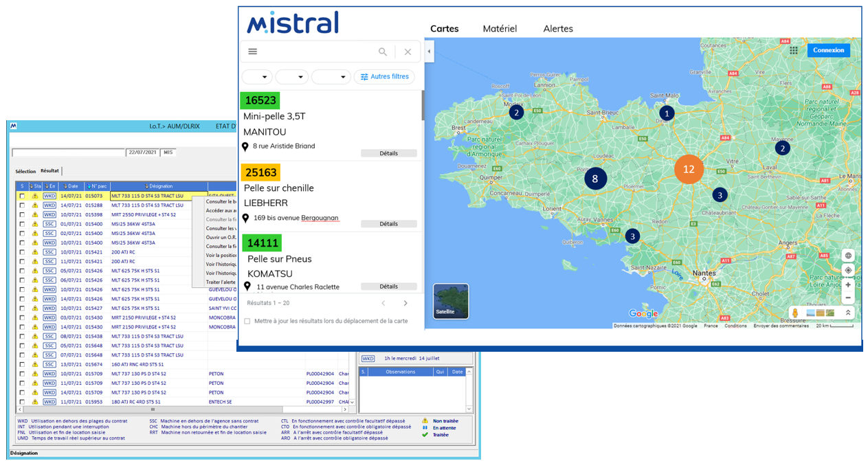This screenshot has width=868, height=461.
Task: Click the imagery strip next to the pegman
Action: 821,313
